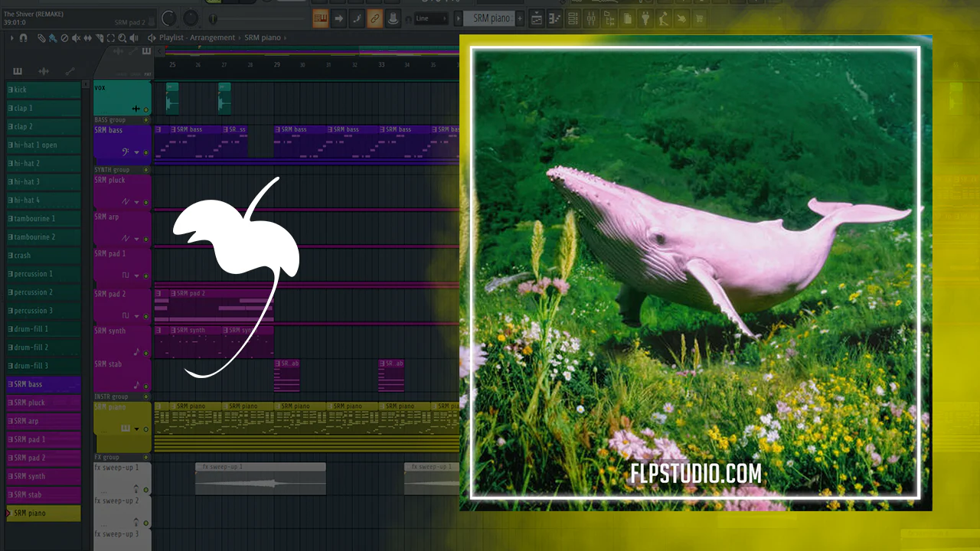Expand the SRM pad 2 track arrow
Image resolution: width=980 pixels, height=551 pixels.
click(x=137, y=315)
